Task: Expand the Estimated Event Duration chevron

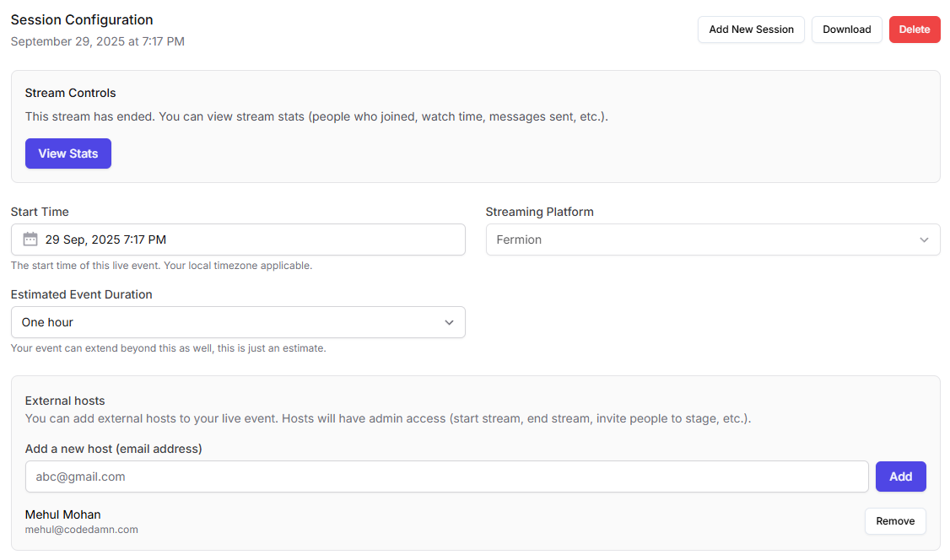Action: 449,322
